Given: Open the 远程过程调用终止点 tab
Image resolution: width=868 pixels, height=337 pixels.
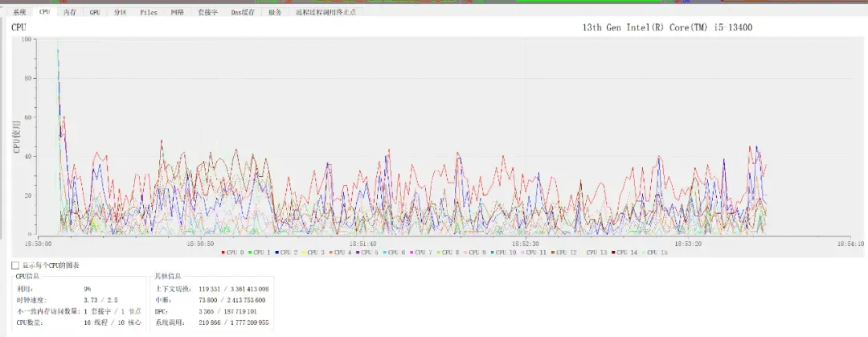Looking at the screenshot, I should pyautogui.click(x=325, y=12).
